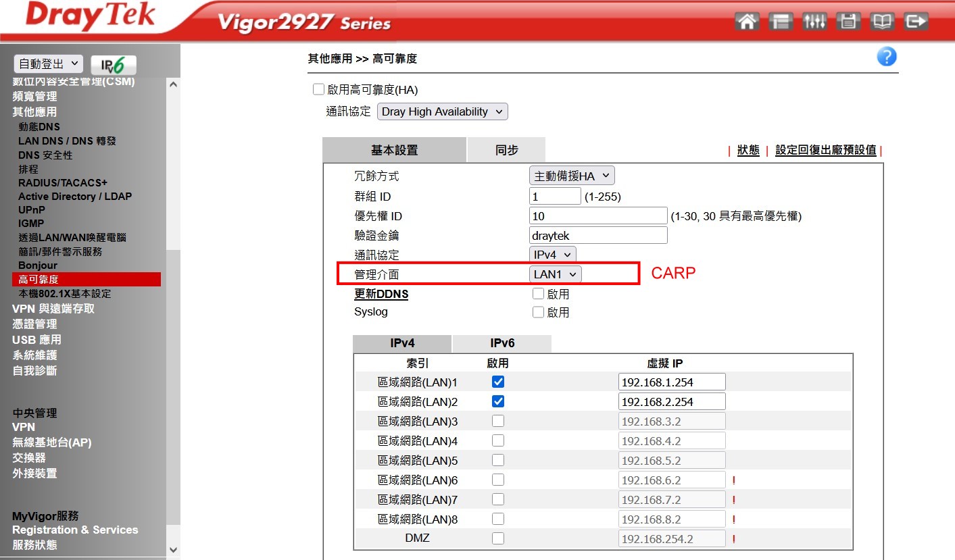The width and height of the screenshot is (955, 560).
Task: Click the logout arrow icon
Action: pyautogui.click(x=916, y=22)
